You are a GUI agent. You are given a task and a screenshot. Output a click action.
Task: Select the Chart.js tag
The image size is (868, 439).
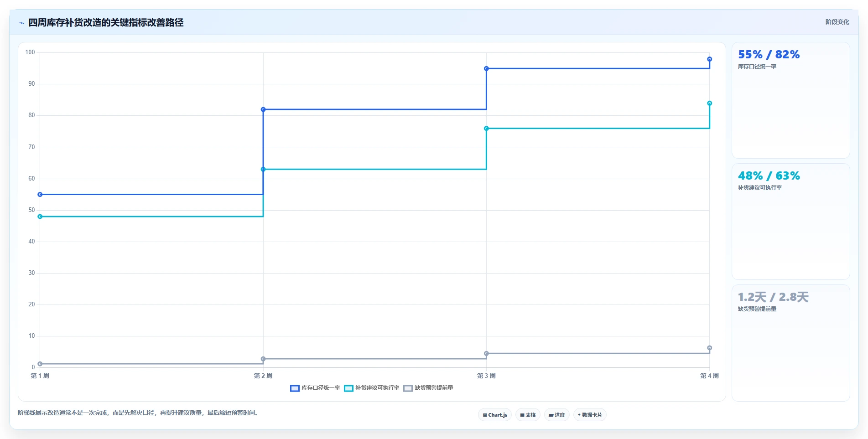tap(495, 415)
